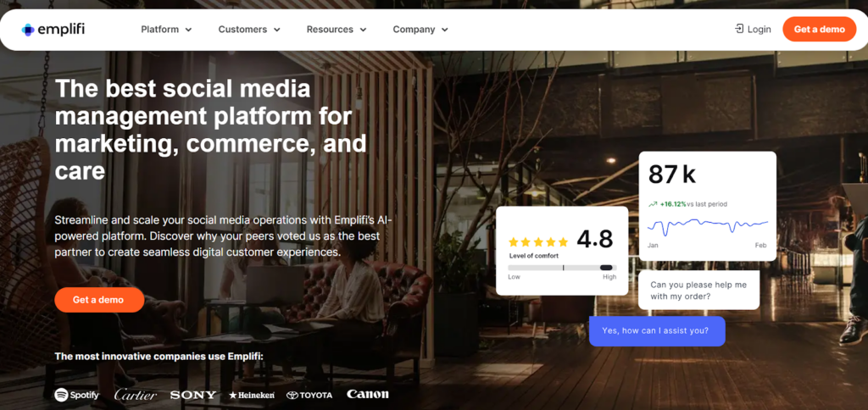The height and width of the screenshot is (410, 868).
Task: Click the Level of comfort slider
Action: tap(561, 268)
